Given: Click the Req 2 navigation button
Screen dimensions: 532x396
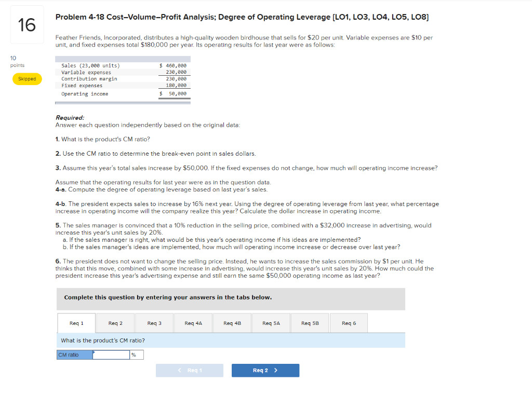Looking at the screenshot, I should [265, 370].
